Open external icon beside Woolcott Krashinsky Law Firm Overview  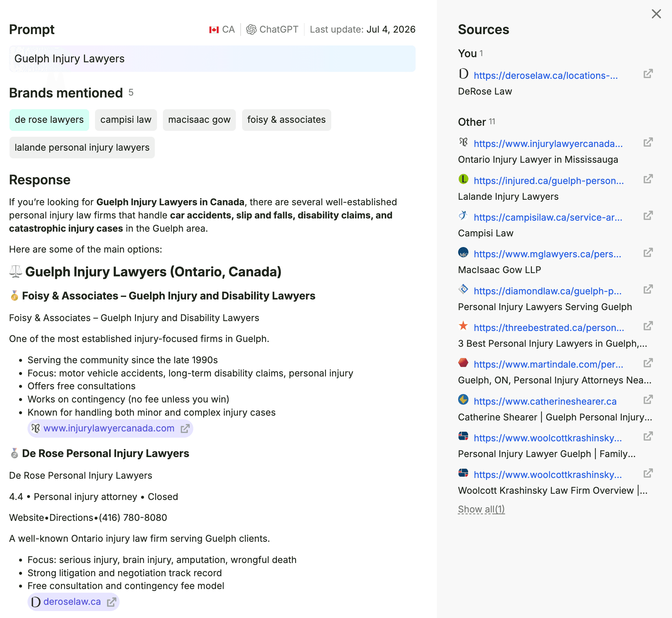point(648,473)
